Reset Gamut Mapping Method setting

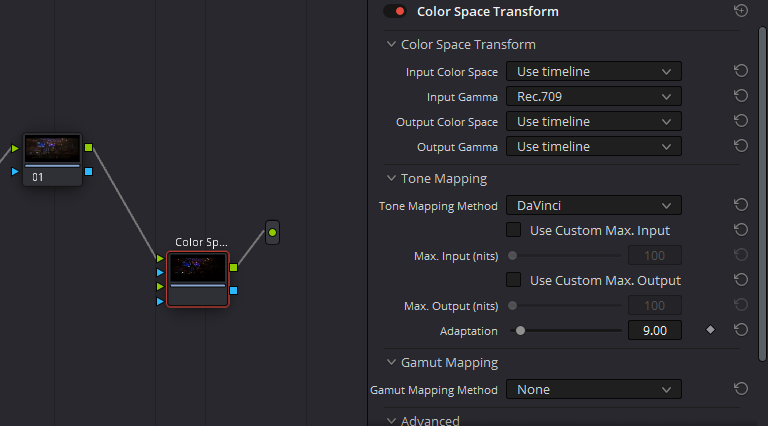741,389
